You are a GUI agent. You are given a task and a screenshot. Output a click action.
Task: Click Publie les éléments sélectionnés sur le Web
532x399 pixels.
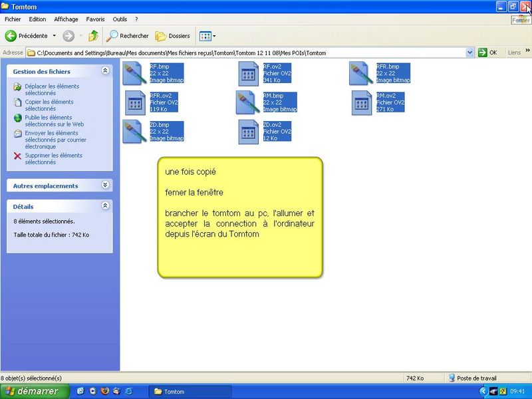[55, 121]
